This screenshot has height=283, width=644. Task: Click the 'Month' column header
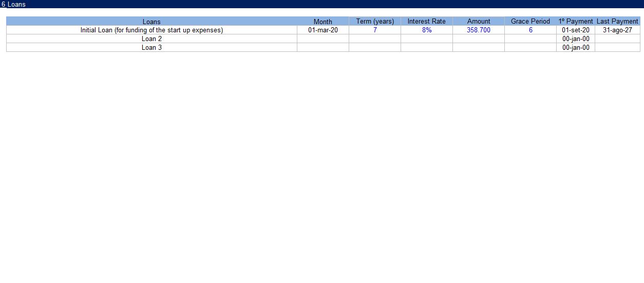tap(323, 22)
